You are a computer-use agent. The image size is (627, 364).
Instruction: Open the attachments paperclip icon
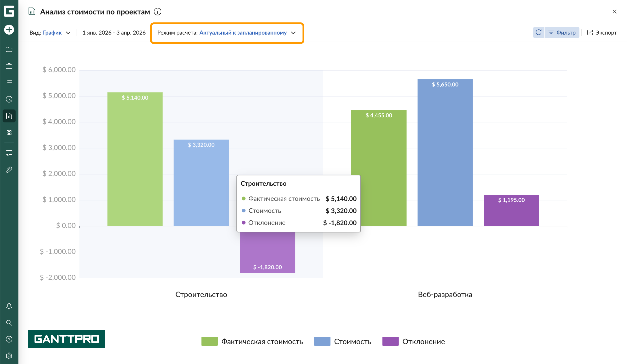pos(9,170)
